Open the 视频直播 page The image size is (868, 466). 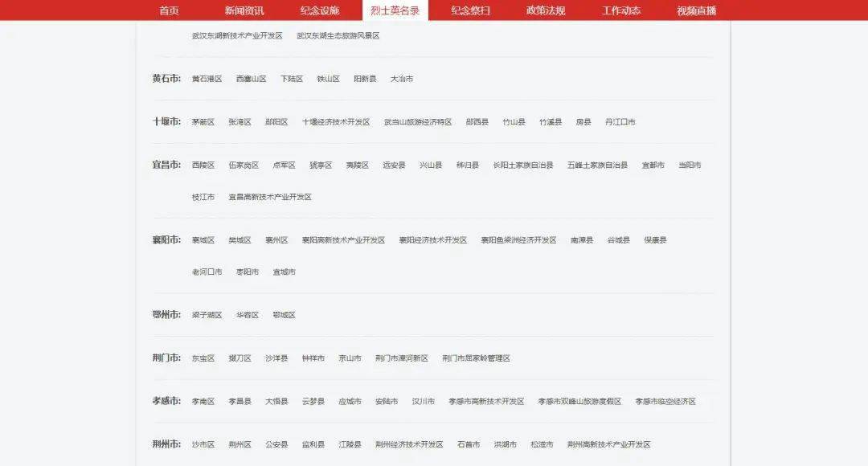[x=696, y=10]
